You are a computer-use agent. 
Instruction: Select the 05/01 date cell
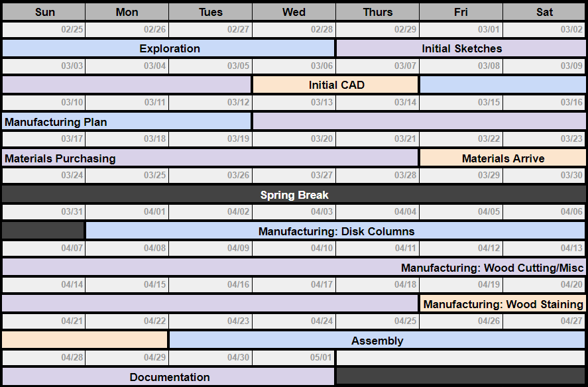pos(294,358)
